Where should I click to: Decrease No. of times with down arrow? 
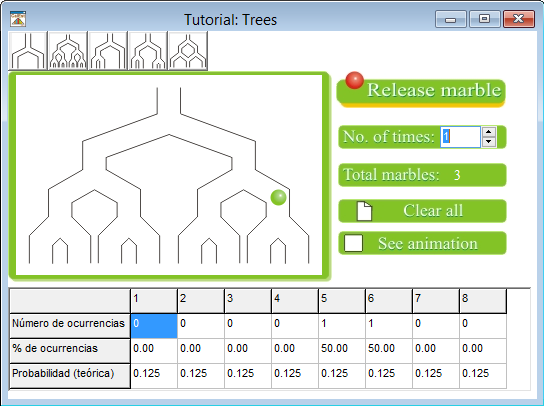(x=489, y=142)
